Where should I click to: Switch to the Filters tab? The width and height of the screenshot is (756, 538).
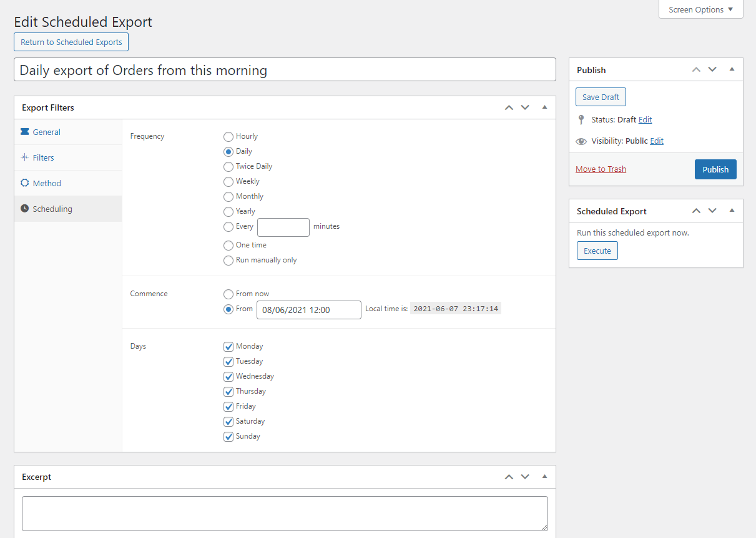pos(68,157)
